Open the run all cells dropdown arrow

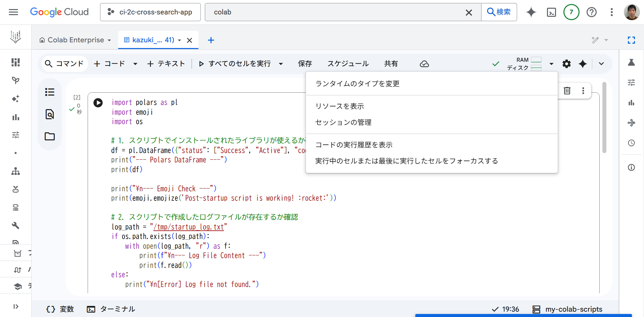281,64
